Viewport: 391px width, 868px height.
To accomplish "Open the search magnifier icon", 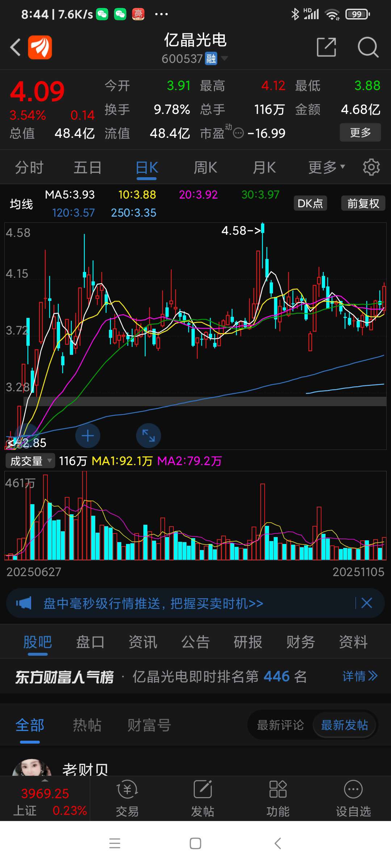I will [368, 47].
